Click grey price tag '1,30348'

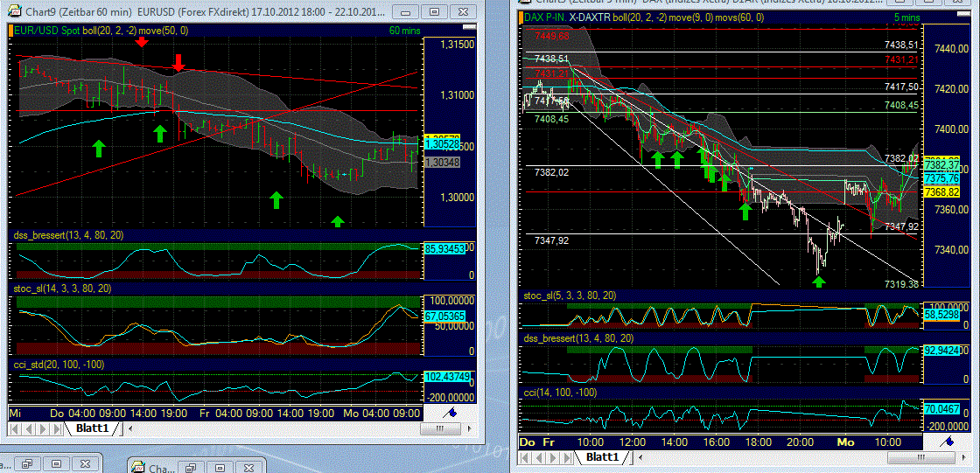(441, 163)
